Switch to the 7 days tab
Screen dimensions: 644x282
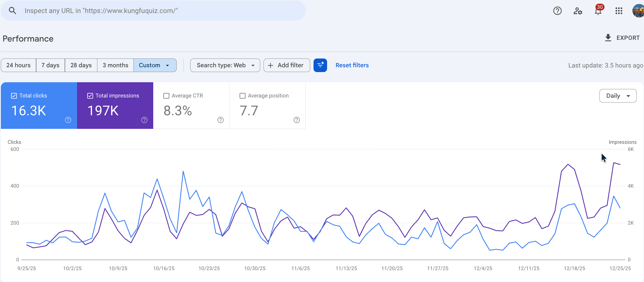50,65
